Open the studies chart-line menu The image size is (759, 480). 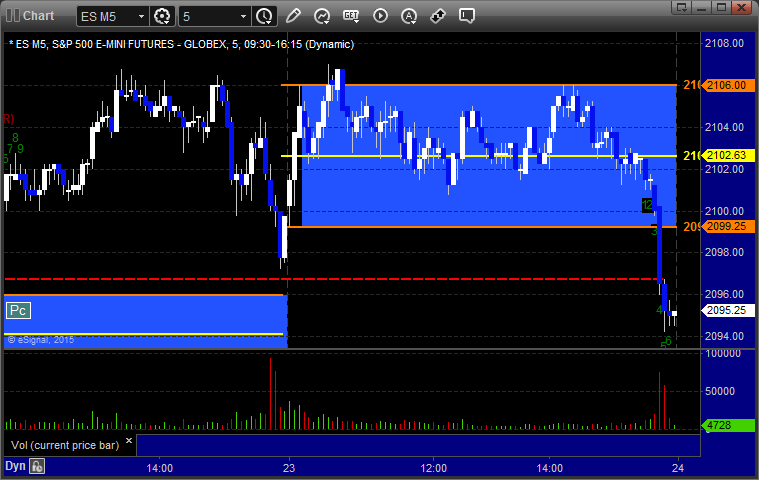coord(322,16)
